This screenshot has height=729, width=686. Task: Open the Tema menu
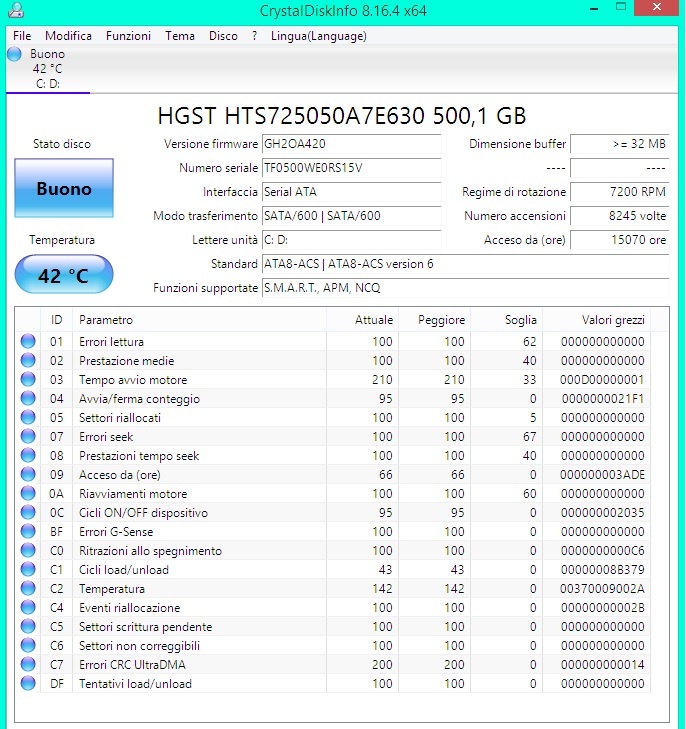180,36
